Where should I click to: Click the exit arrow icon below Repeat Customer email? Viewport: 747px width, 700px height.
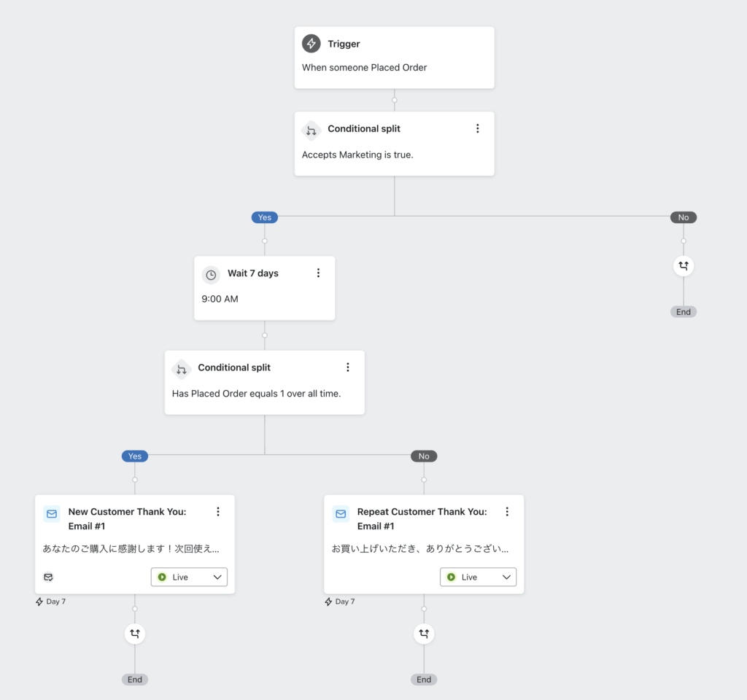(x=424, y=634)
